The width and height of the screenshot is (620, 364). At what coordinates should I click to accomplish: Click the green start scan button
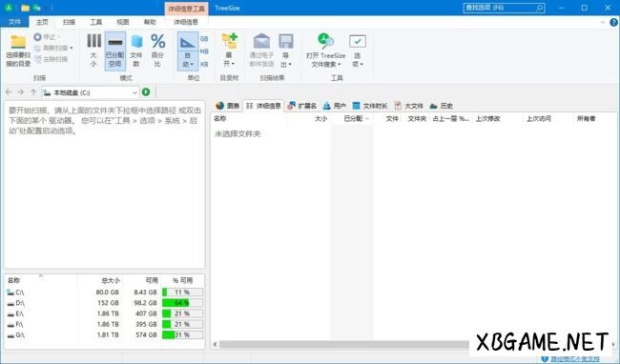(146, 92)
